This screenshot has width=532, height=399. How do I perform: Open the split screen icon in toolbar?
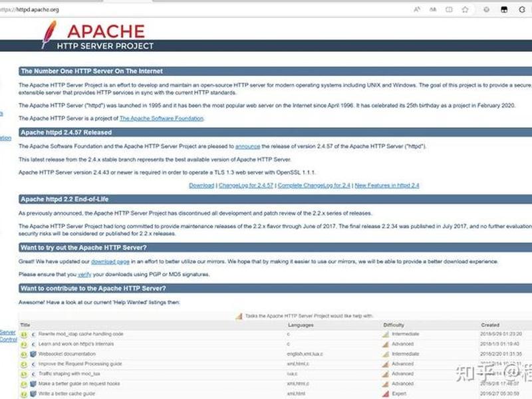pos(449,9)
